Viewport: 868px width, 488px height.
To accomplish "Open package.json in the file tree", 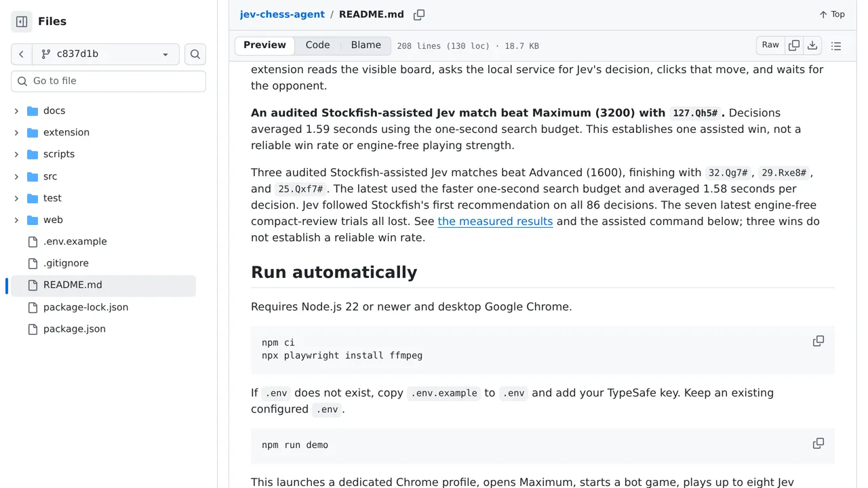I will point(75,329).
